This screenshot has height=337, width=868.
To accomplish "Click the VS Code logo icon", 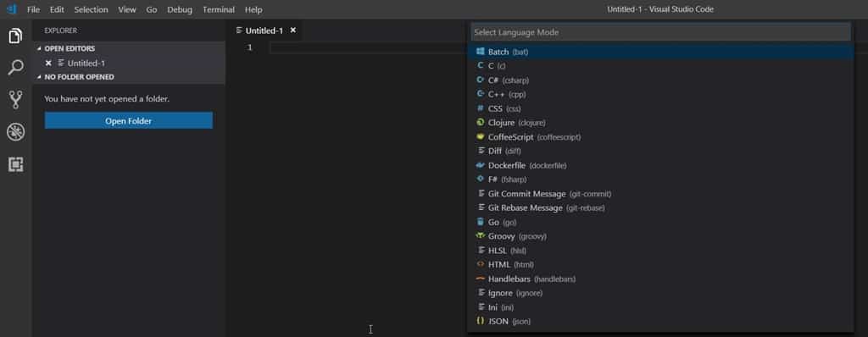I will [11, 9].
